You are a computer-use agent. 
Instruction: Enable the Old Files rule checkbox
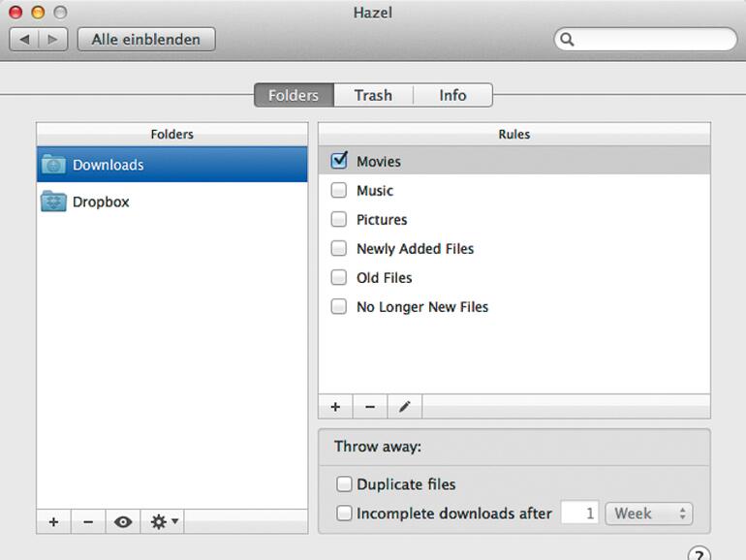[x=339, y=277]
